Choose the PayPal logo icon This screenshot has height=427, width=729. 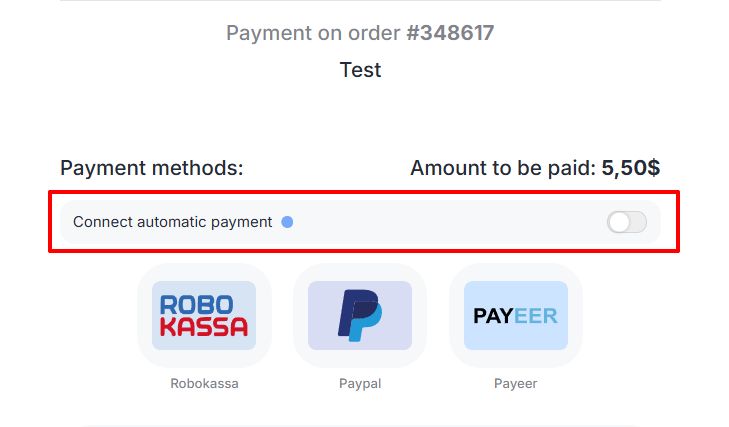[360, 316]
